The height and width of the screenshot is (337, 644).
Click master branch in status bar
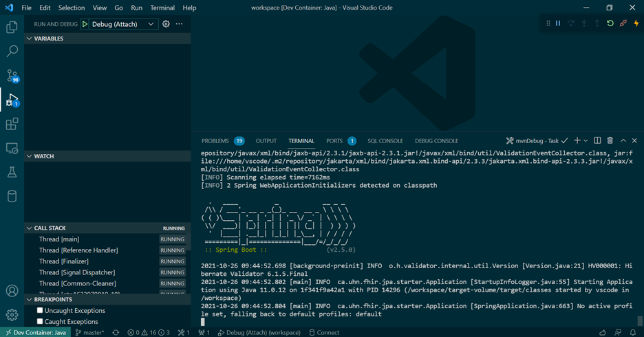pos(90,332)
